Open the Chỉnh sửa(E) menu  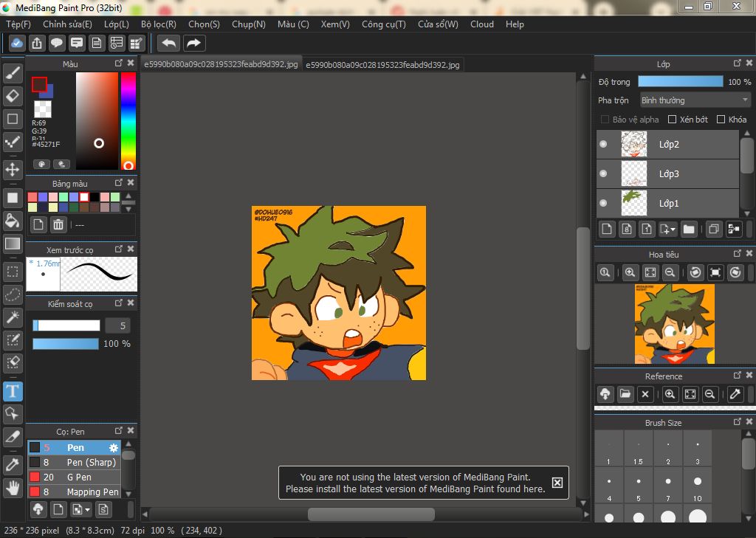coord(67,24)
